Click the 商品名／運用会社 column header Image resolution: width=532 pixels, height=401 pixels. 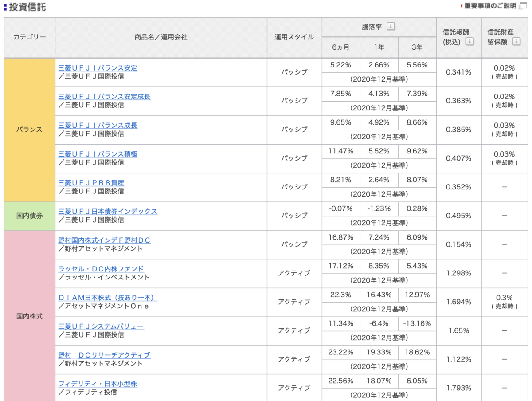point(161,37)
